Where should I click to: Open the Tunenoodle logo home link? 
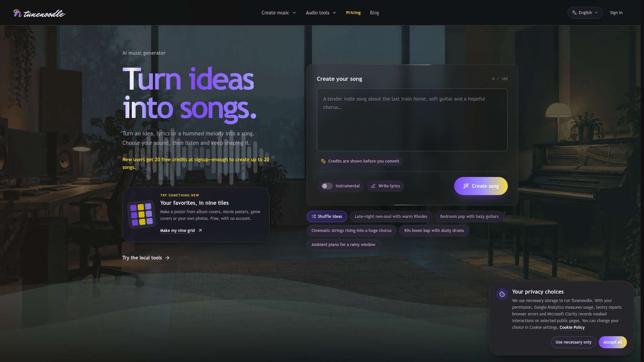[x=39, y=13]
